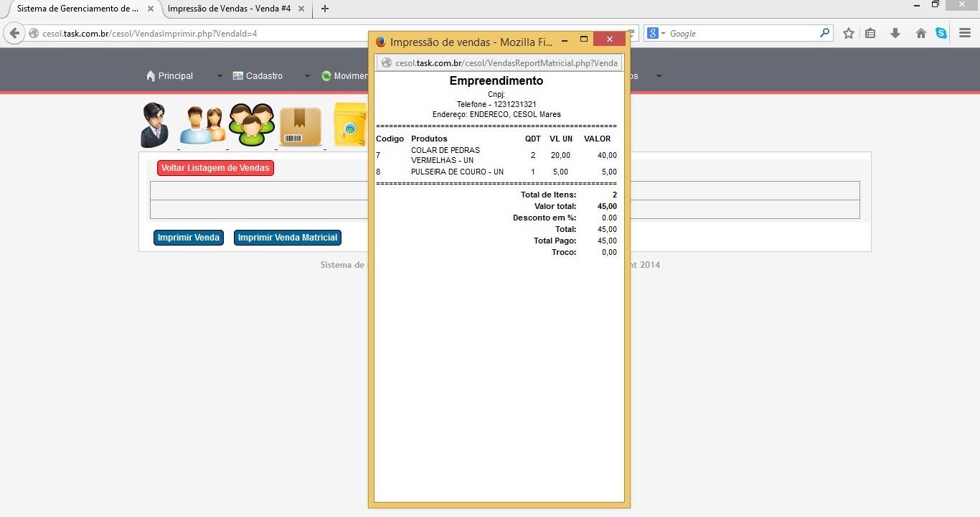Open the two-person customers icon

202,126
